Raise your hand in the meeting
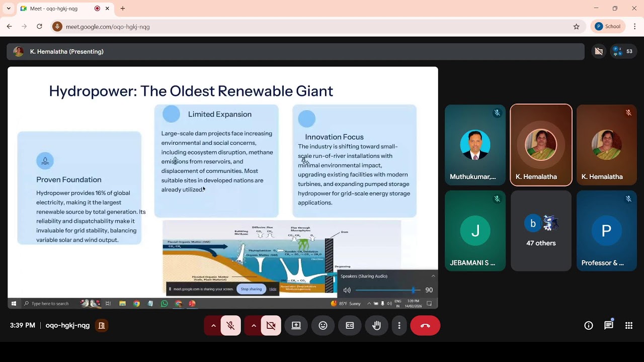 click(376, 326)
